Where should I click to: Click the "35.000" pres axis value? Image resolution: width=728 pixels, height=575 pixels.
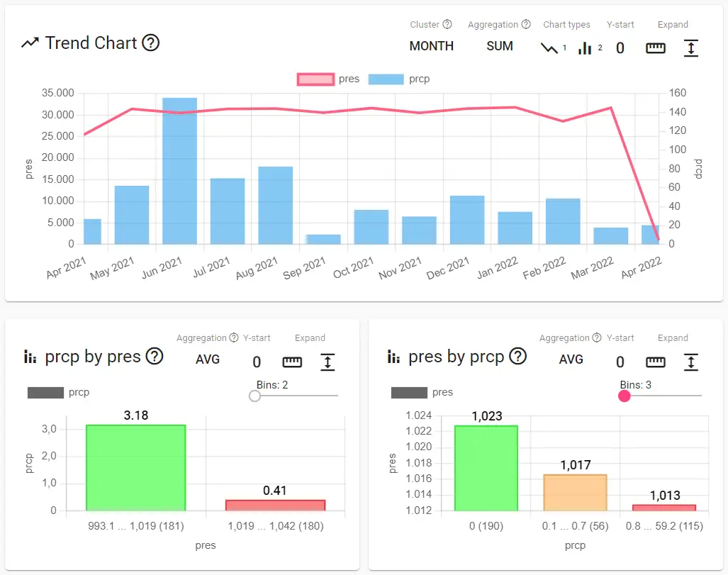point(58,93)
